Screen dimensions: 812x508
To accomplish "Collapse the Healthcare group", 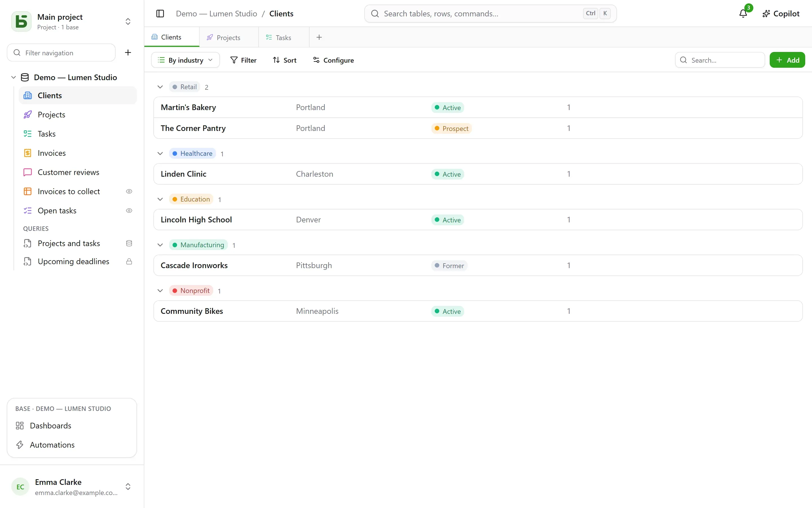I will [160, 154].
